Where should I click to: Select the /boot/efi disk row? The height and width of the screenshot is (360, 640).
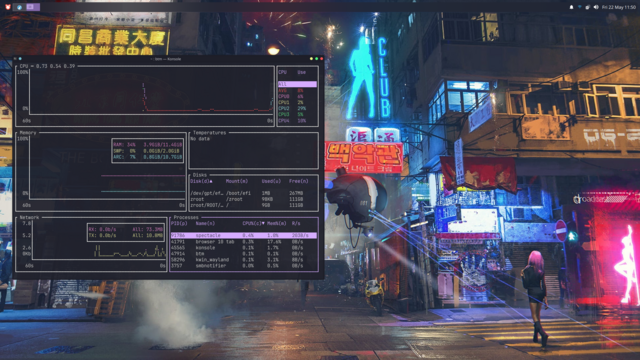pyautogui.click(x=253, y=193)
